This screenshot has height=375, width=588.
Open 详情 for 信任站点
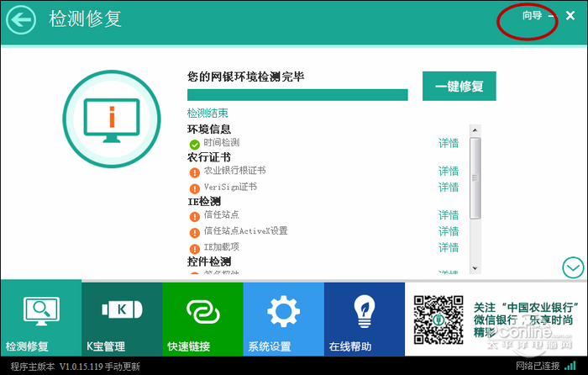tap(449, 215)
